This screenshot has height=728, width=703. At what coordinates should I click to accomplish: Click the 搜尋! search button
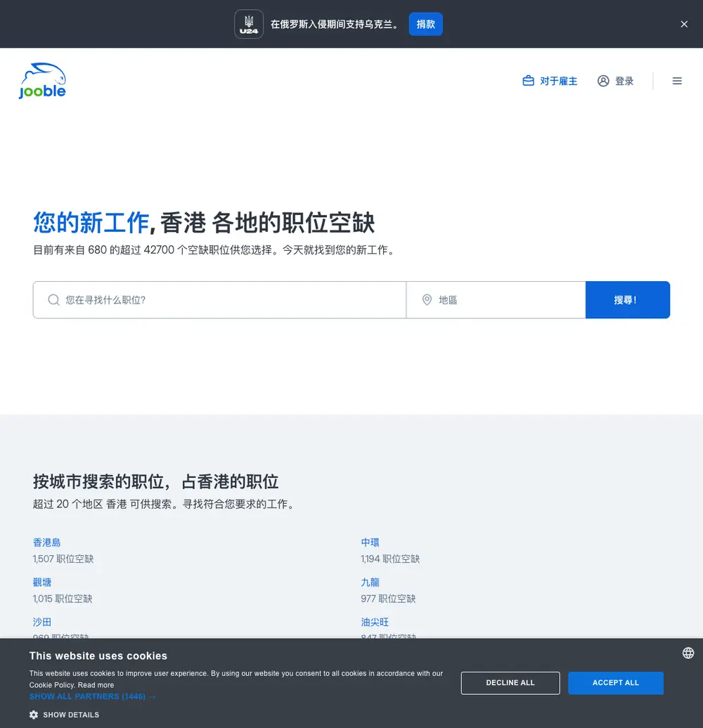tap(627, 300)
